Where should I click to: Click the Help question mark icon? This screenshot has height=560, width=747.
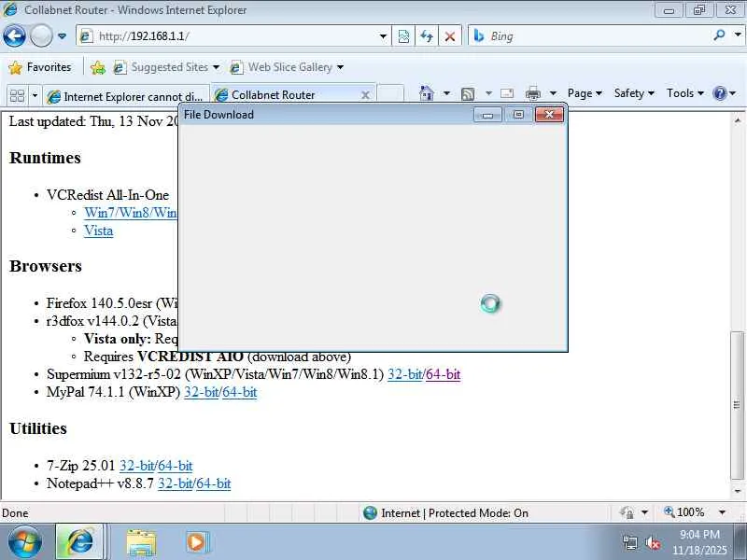tap(720, 93)
